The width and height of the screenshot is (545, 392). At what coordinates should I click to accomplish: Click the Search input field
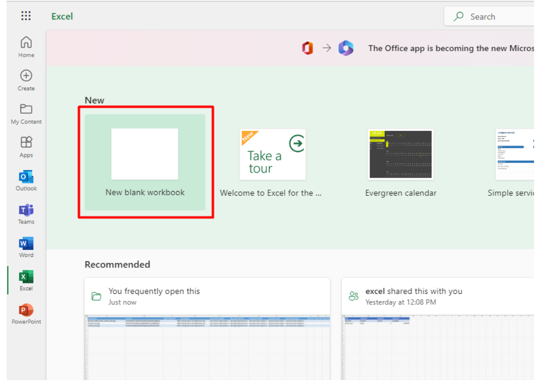tap(498, 17)
